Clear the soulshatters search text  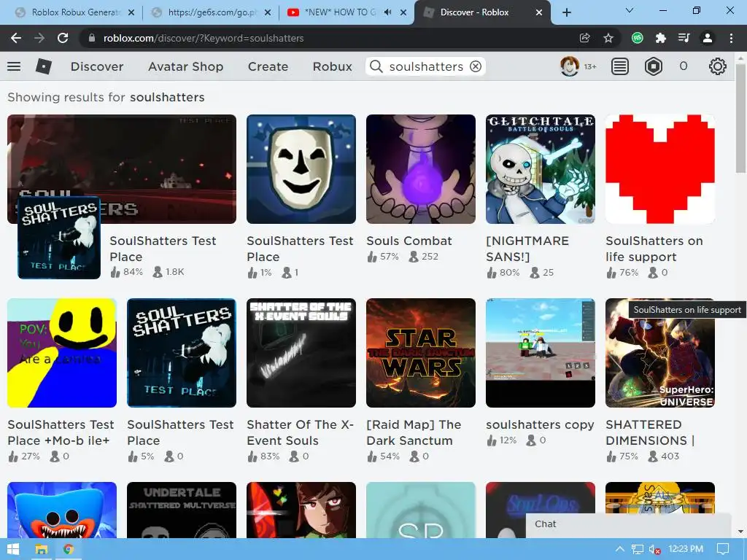pos(476,66)
